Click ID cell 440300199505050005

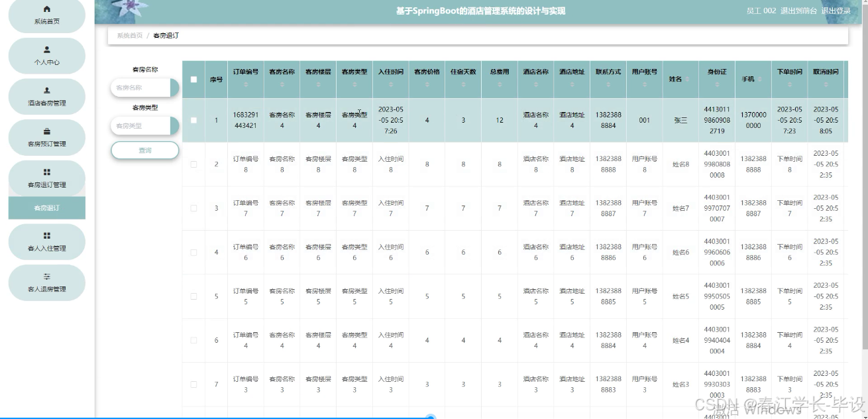click(718, 296)
